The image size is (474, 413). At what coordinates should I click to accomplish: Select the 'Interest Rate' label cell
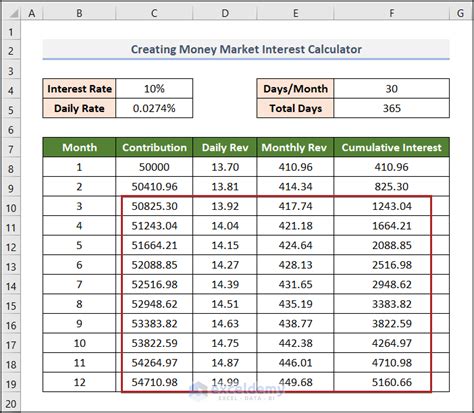[79, 89]
